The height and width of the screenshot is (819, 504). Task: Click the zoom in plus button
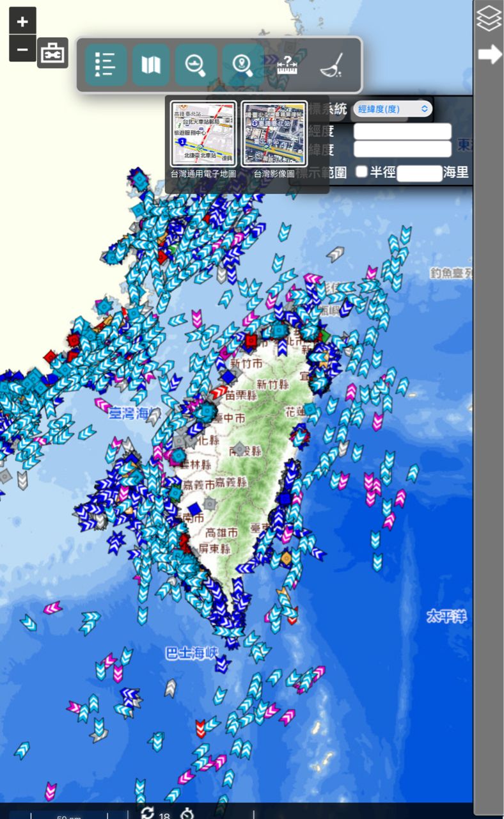point(22,21)
